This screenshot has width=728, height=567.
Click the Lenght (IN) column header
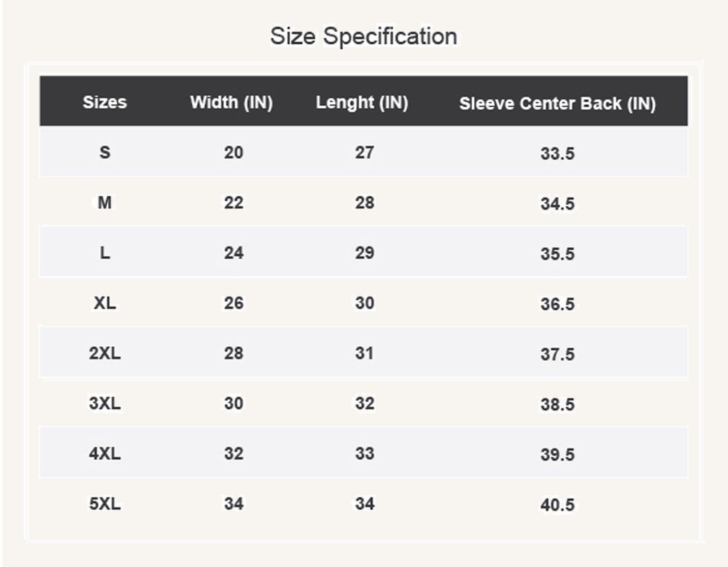(x=362, y=102)
